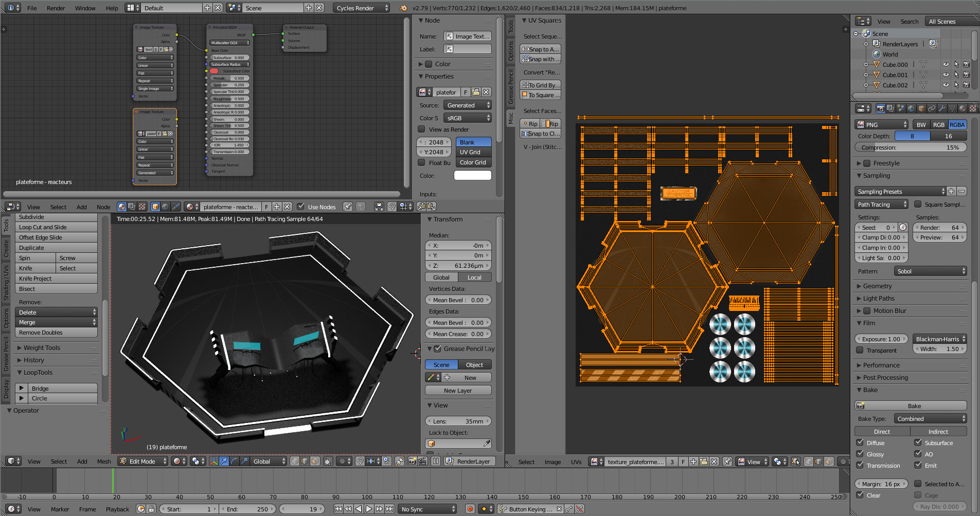Screen dimensions: 980x516
Task: Open the Render menu in top bar
Action: 56,8
